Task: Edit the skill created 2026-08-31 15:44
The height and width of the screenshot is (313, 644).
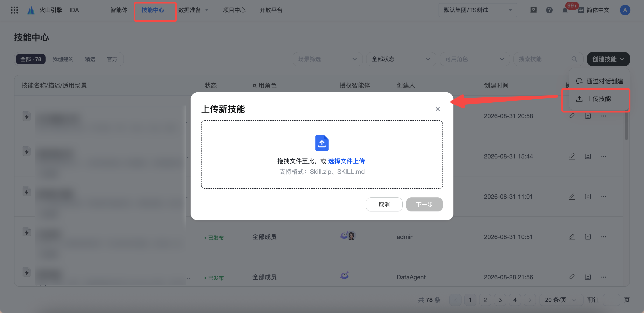Action: pos(572,156)
